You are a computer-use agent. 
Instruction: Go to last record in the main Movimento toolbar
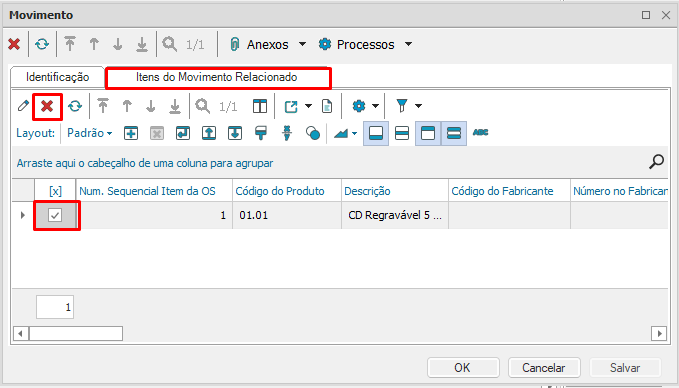point(142,44)
